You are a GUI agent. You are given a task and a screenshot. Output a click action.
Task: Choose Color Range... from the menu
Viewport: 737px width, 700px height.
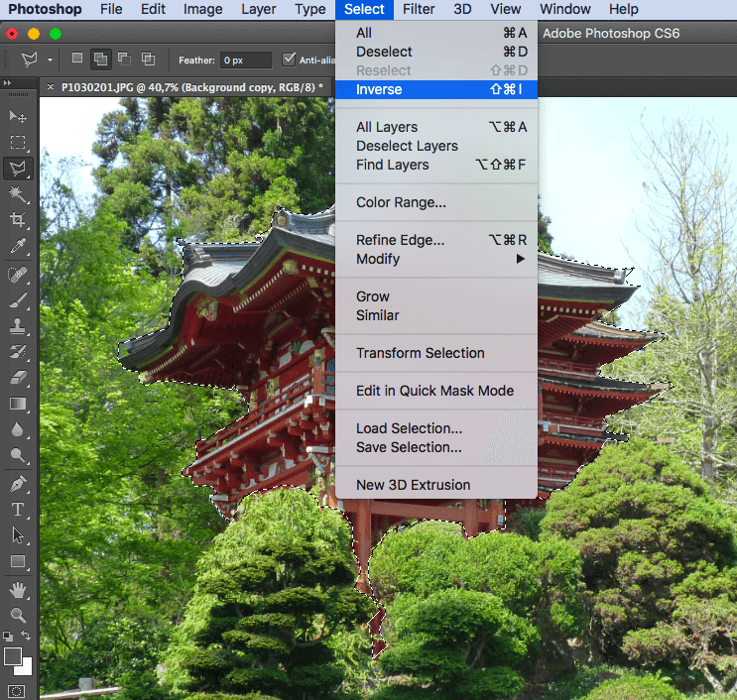tap(401, 202)
